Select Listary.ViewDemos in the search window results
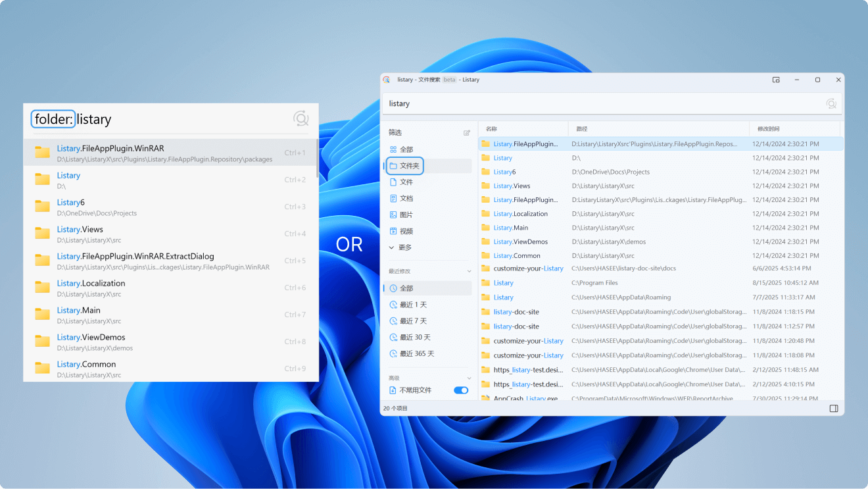The height and width of the screenshot is (489, 868). pyautogui.click(x=661, y=242)
